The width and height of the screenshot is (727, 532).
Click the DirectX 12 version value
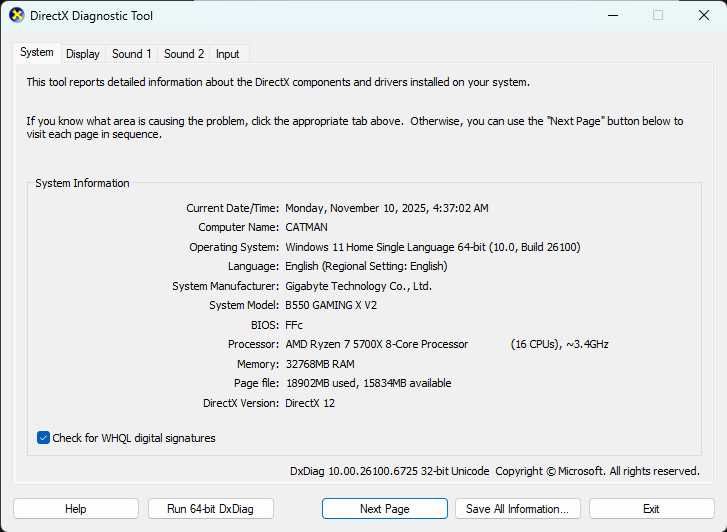[x=310, y=403]
